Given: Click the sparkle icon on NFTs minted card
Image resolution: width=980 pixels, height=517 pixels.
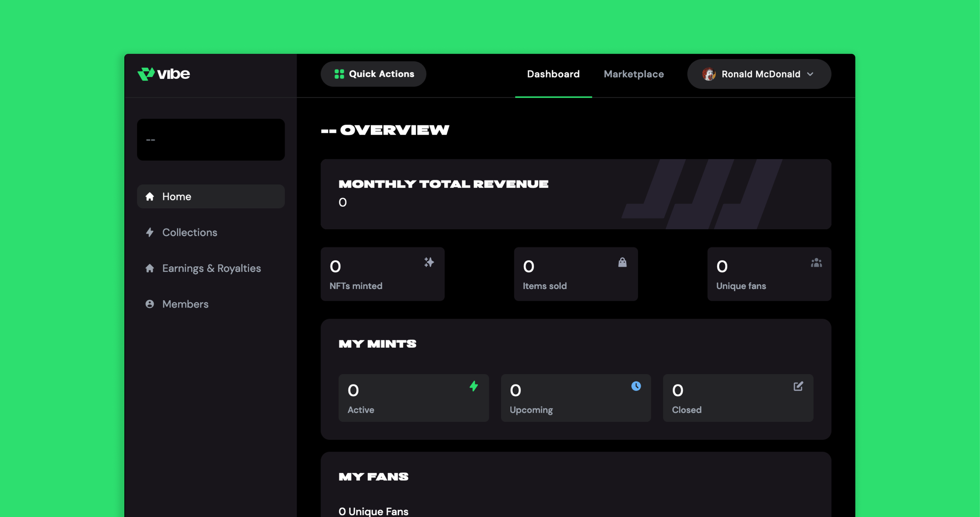Looking at the screenshot, I should click(429, 262).
